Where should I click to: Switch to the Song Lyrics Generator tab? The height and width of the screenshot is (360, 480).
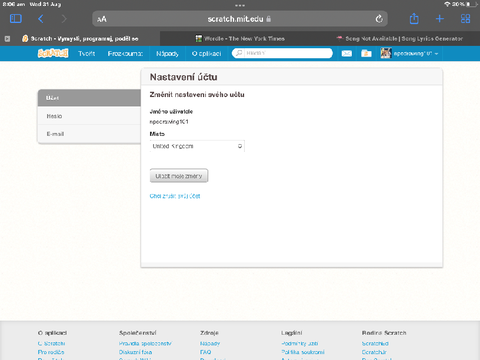tap(400, 39)
